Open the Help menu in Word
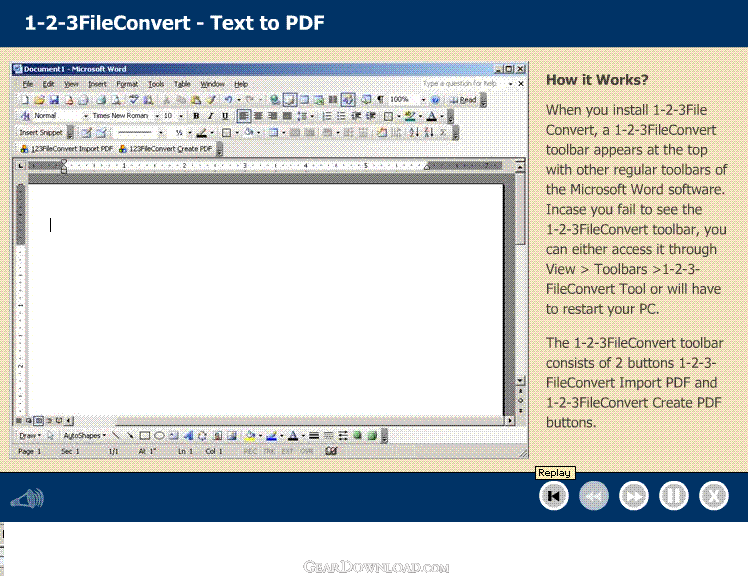 click(241, 84)
